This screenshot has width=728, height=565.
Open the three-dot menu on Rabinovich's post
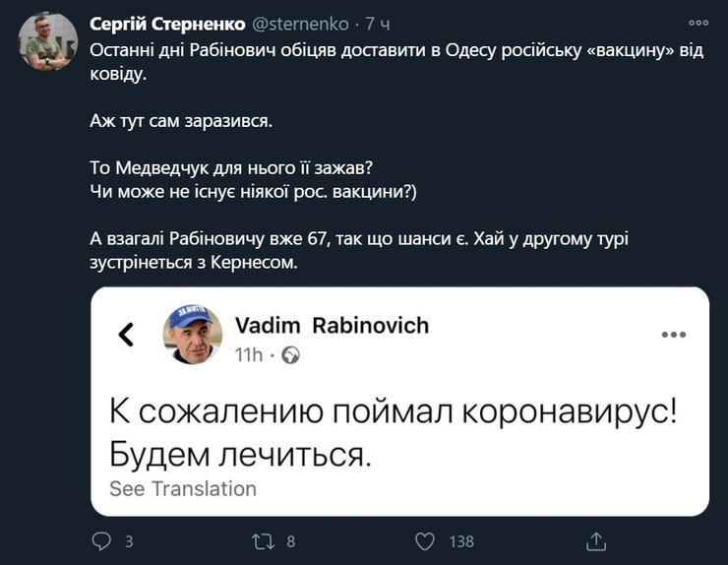pos(673,335)
